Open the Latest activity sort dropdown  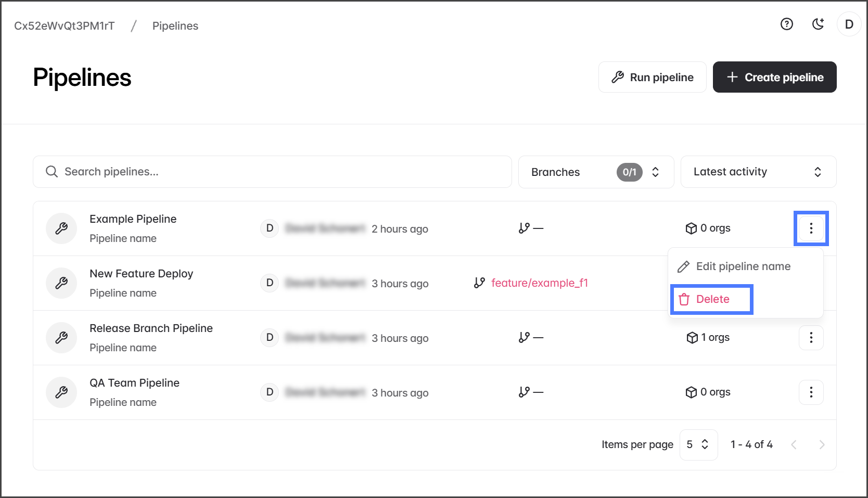(x=758, y=172)
